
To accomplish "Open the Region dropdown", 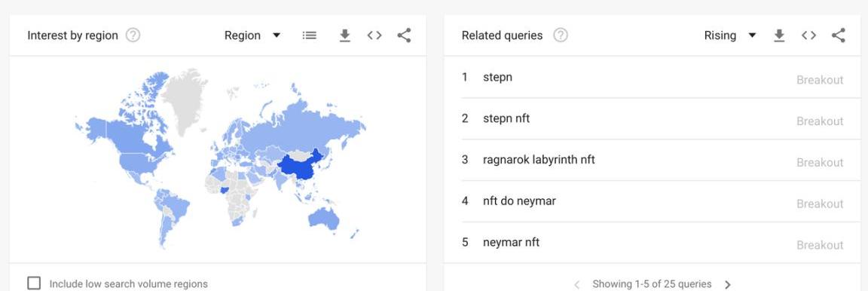I will pyautogui.click(x=252, y=35).
